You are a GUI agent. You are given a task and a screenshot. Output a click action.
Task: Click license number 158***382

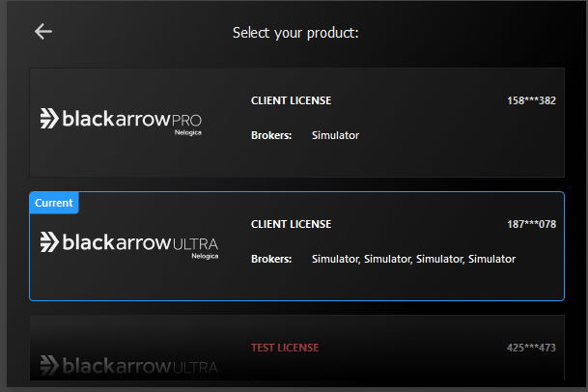point(531,100)
